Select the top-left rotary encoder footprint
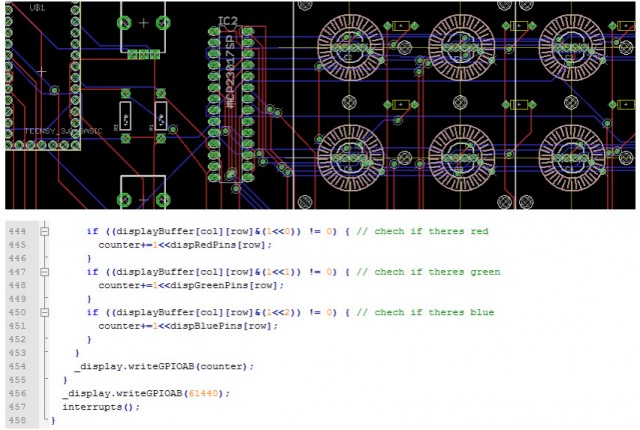The width and height of the screenshot is (640, 430). (x=350, y=45)
